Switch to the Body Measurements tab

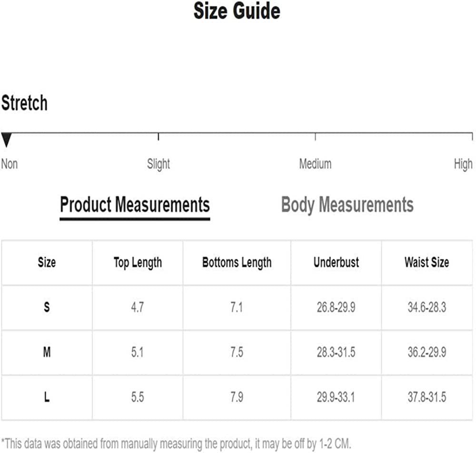(347, 205)
